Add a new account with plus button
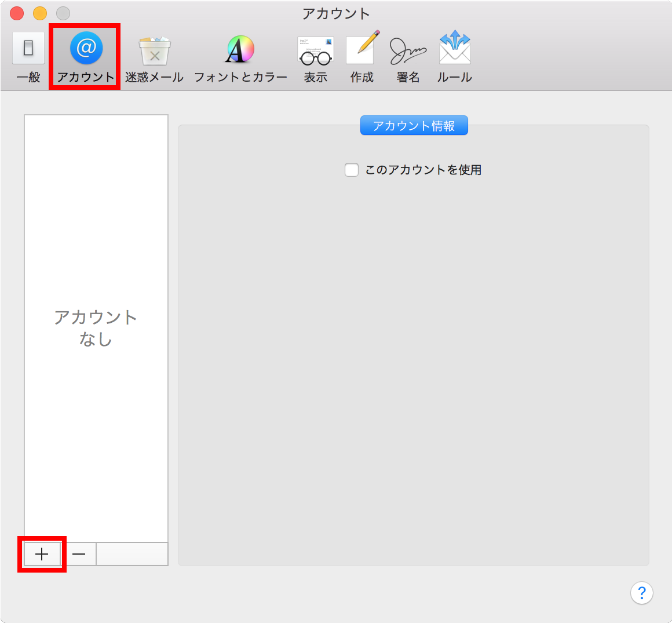Image resolution: width=672 pixels, height=623 pixels. 42,555
